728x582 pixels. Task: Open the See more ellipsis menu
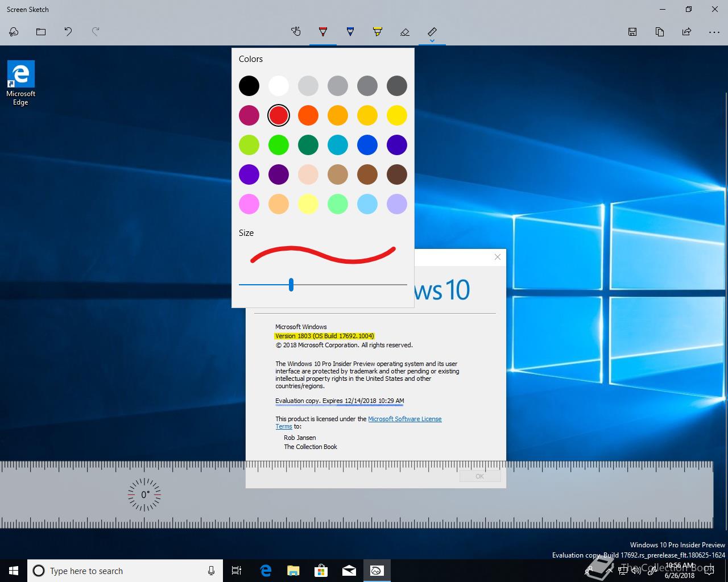pyautogui.click(x=714, y=32)
